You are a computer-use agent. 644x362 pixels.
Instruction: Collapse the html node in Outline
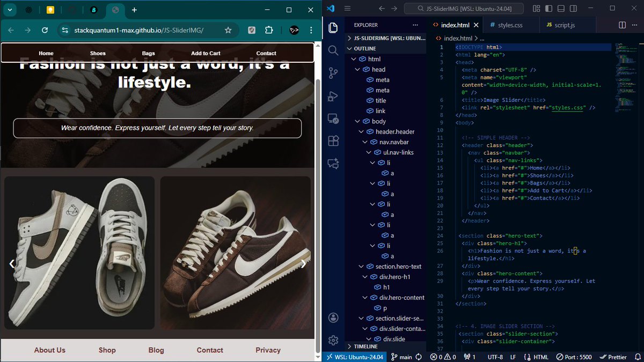pyautogui.click(x=354, y=59)
